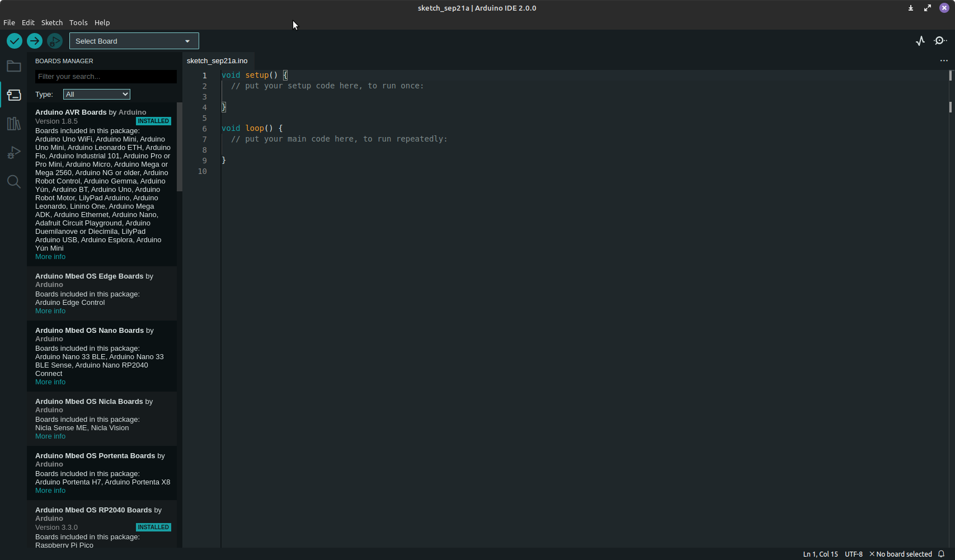Click More info for Mbed OS Nano Boards
Viewport: 955px width, 560px height.
50,382
